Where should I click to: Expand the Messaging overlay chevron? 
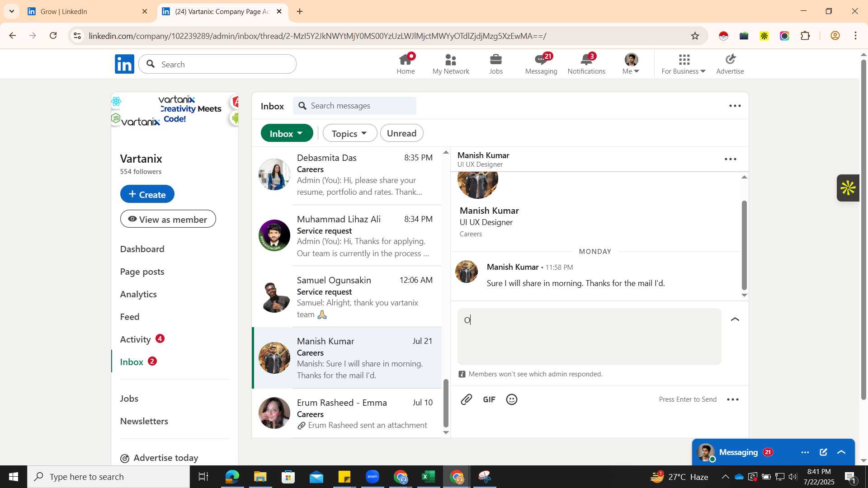click(841, 452)
